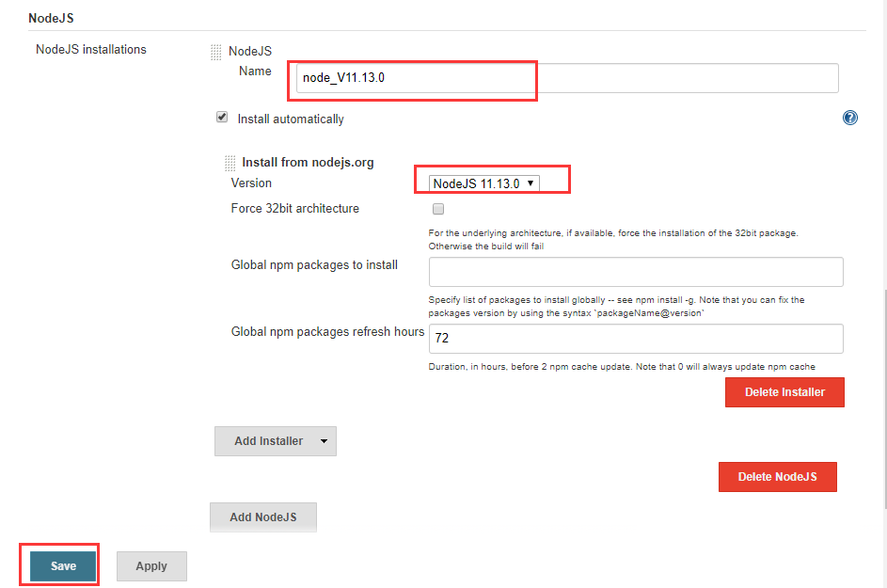Open the help icon for Install automatically

tap(849, 118)
